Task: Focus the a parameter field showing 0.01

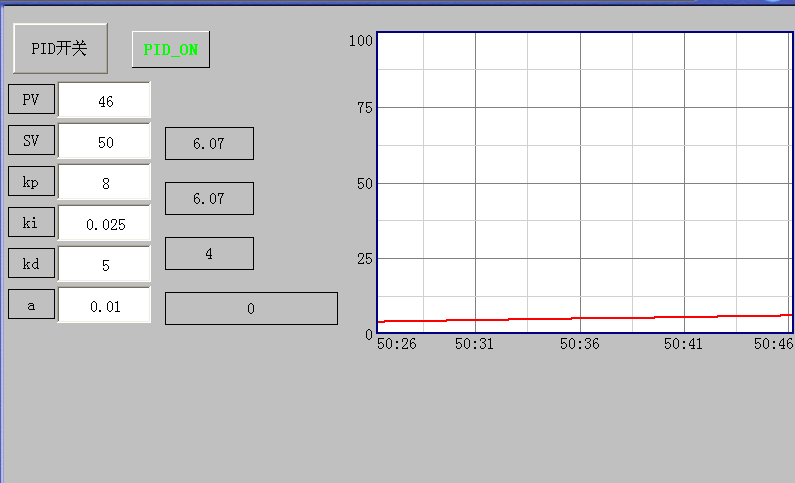Action: (105, 306)
